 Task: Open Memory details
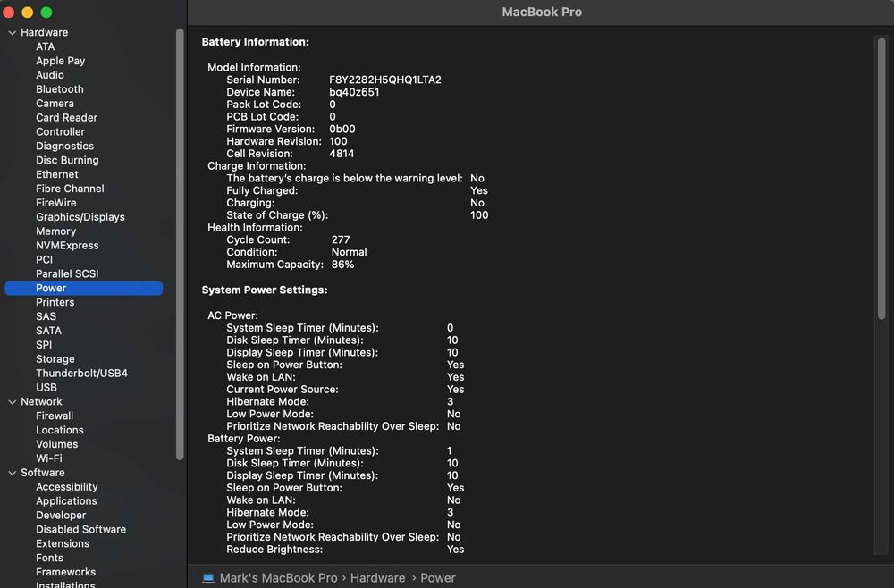(55, 231)
